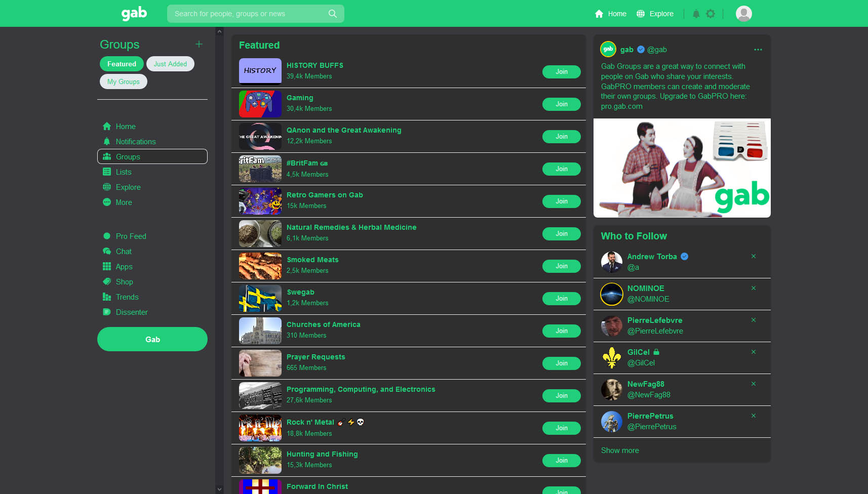Join the Prayer Requests group

click(x=562, y=363)
